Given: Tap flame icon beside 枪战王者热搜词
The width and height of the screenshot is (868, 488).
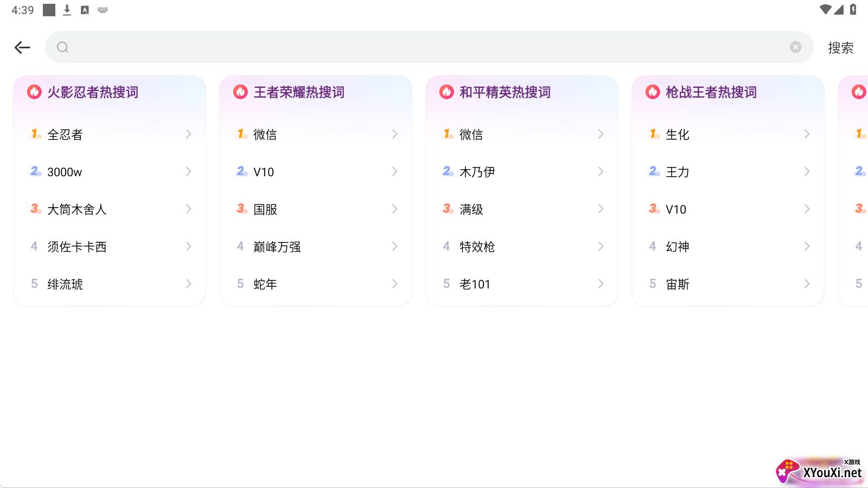Looking at the screenshot, I should point(653,92).
